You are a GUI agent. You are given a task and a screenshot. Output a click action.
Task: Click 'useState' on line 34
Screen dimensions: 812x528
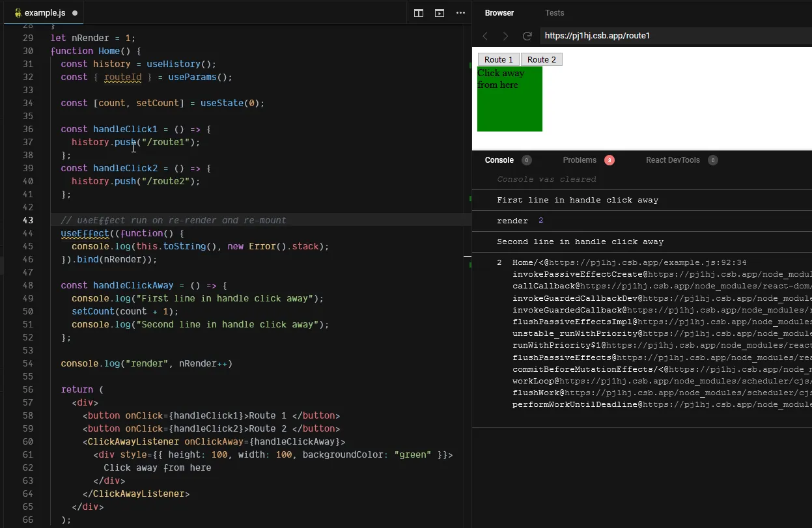[222, 103]
